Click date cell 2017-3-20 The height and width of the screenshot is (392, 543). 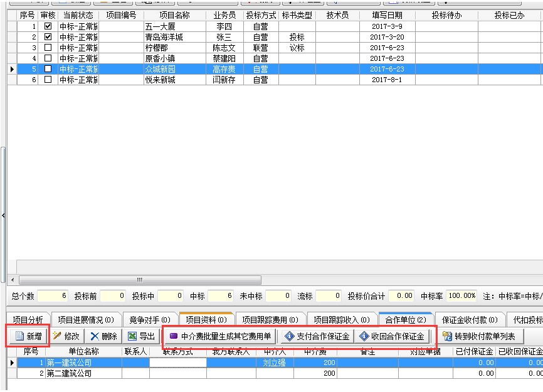pos(387,37)
